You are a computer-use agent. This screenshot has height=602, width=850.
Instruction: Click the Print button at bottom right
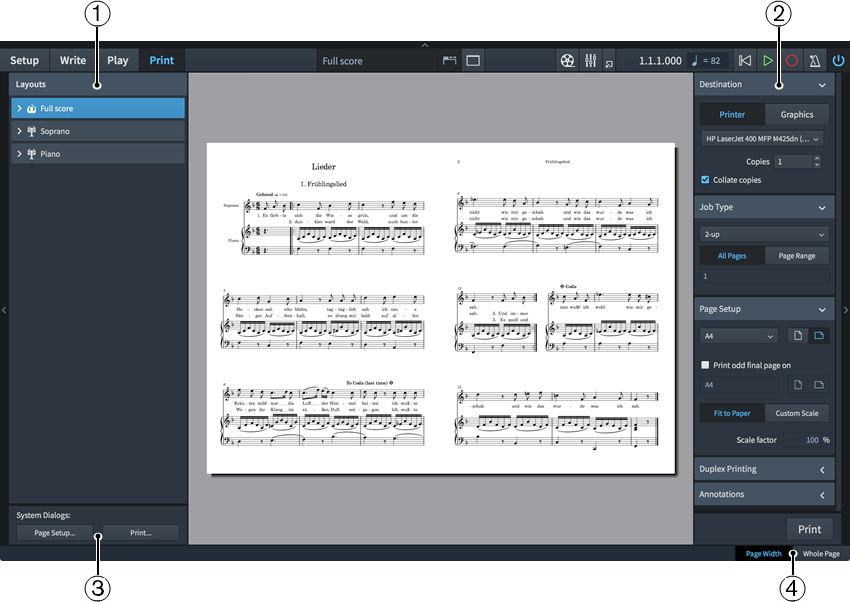809,529
